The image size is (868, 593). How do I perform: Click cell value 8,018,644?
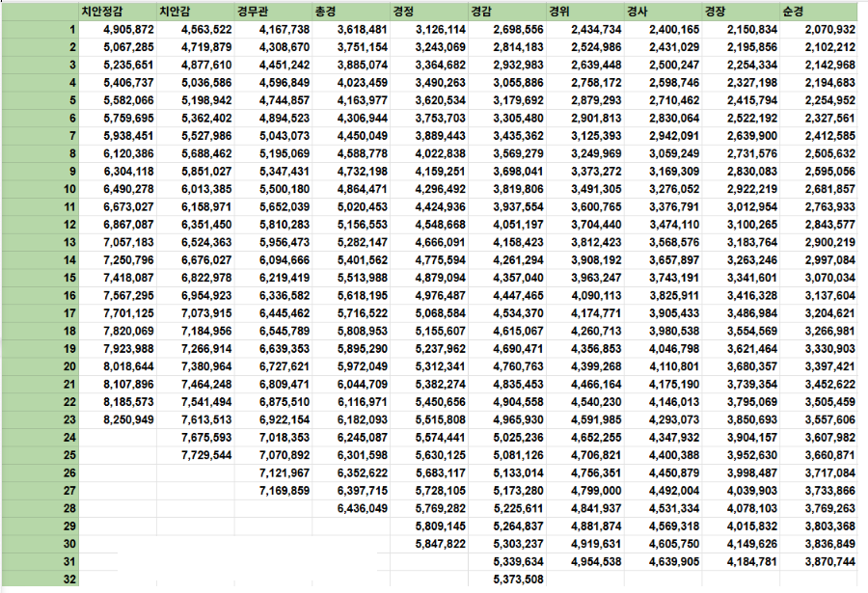(x=128, y=366)
